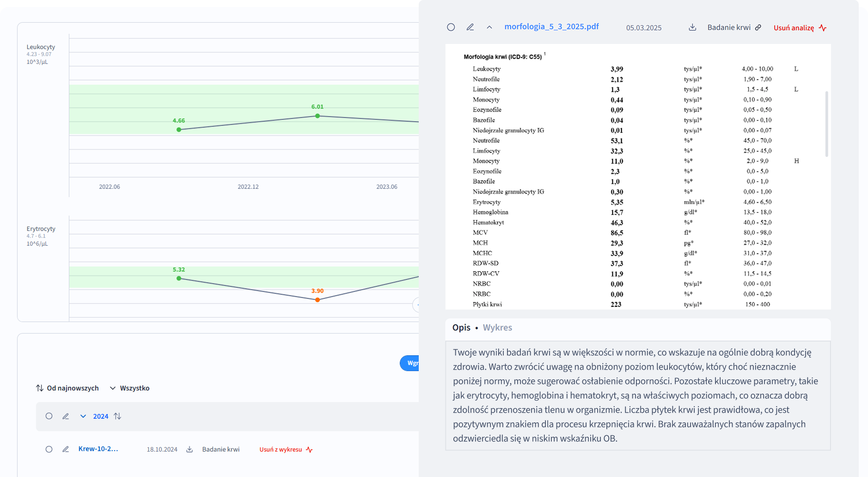Download the morfologia_5_3_2025.pdf file
This screenshot has width=868, height=477.
pos(692,27)
